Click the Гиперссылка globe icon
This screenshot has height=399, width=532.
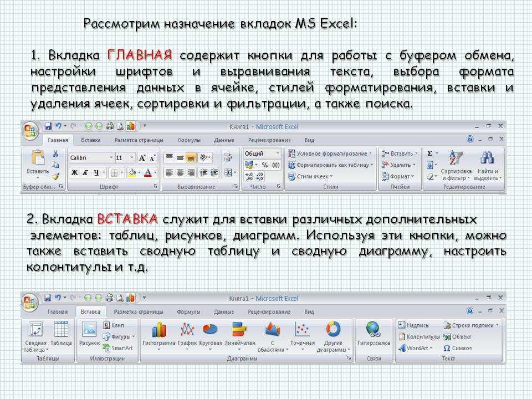[x=373, y=329]
